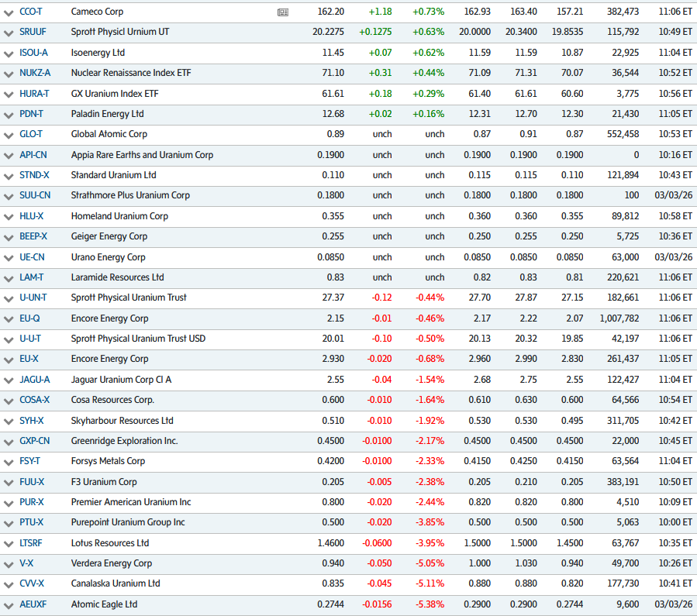Open the HURA-T ticker link

click(34, 94)
